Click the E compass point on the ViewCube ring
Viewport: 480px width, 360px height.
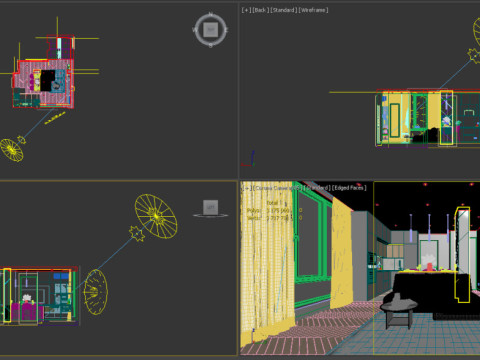(227, 30)
